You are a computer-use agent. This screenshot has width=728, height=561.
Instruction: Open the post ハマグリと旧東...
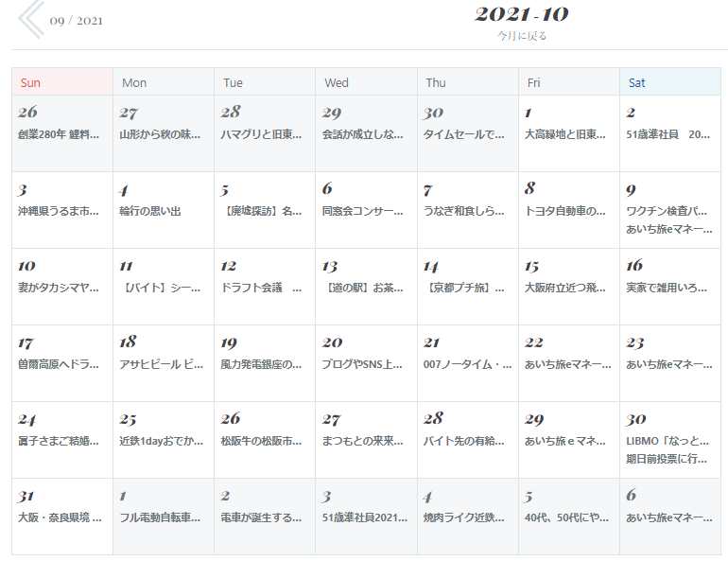pos(261,134)
